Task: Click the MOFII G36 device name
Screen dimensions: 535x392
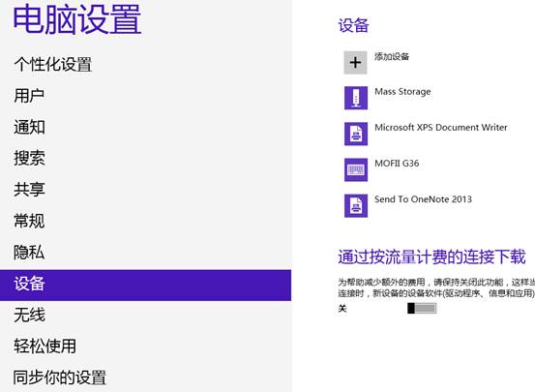Action: click(x=397, y=164)
